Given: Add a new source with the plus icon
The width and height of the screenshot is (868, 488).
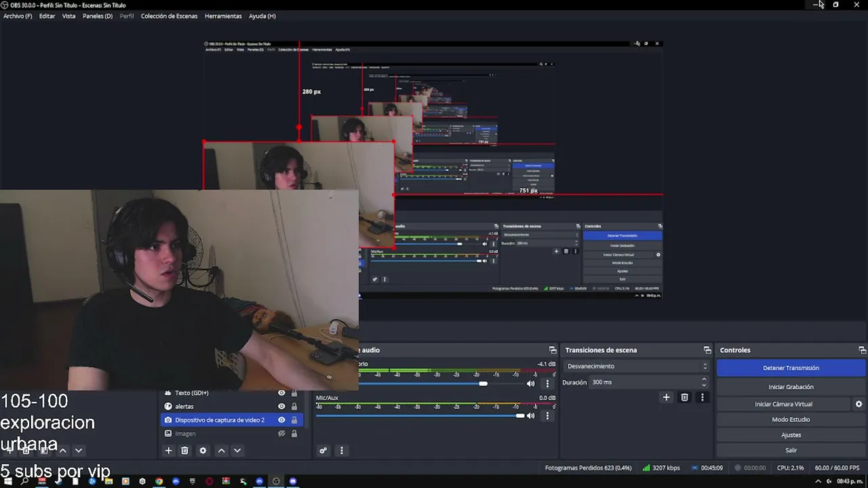Looking at the screenshot, I should (x=168, y=451).
